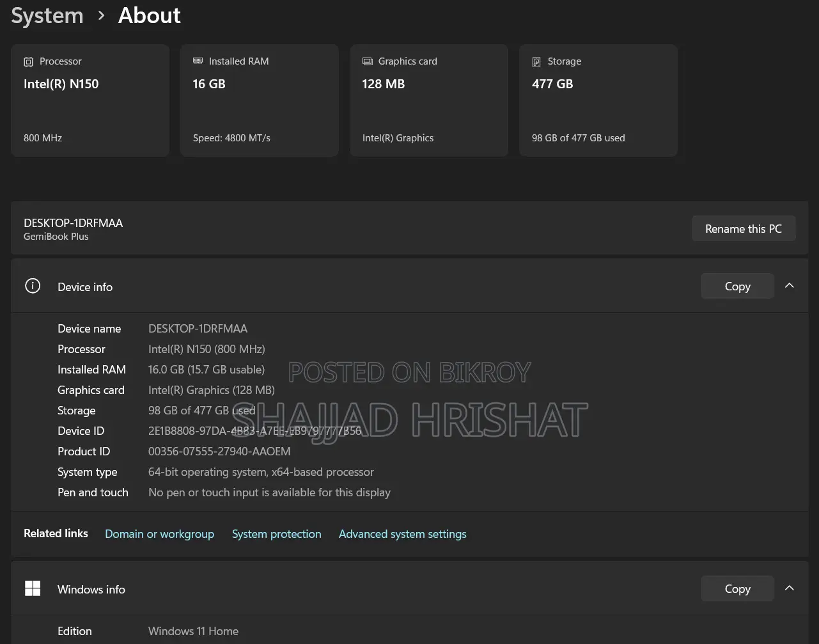Rename this PC button
The image size is (819, 644).
pyautogui.click(x=744, y=228)
